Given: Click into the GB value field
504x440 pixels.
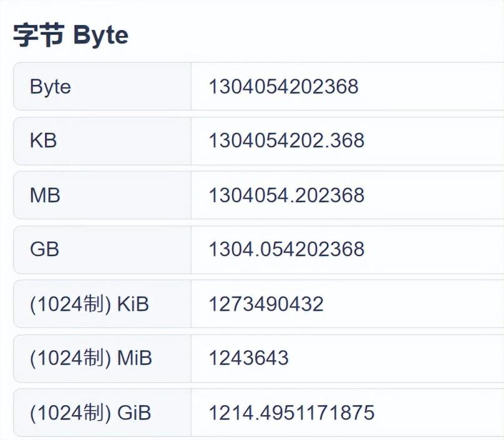Looking at the screenshot, I should 286,249.
